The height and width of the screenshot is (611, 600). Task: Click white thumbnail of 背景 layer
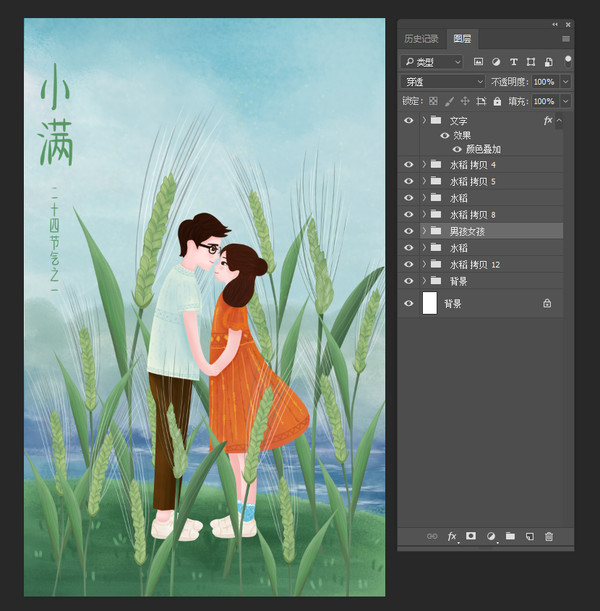[430, 303]
